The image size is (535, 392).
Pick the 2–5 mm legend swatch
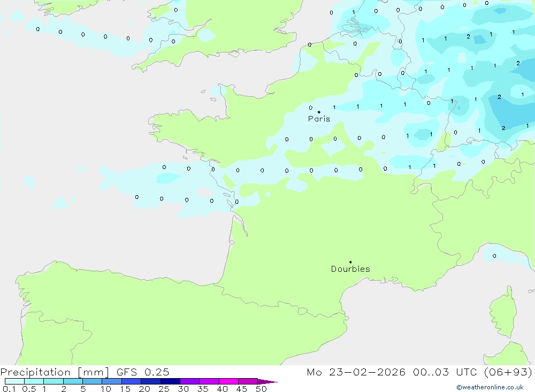[x=73, y=381]
